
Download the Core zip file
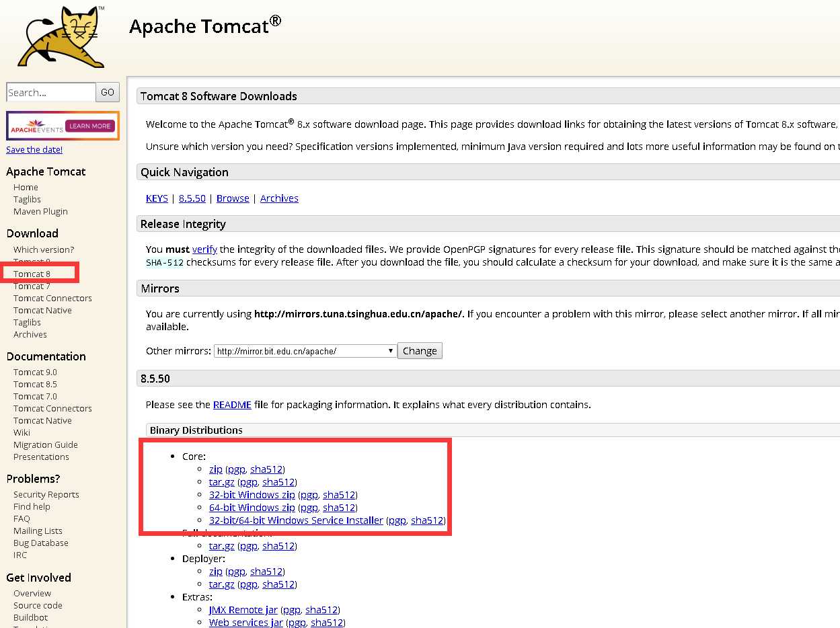pos(216,469)
